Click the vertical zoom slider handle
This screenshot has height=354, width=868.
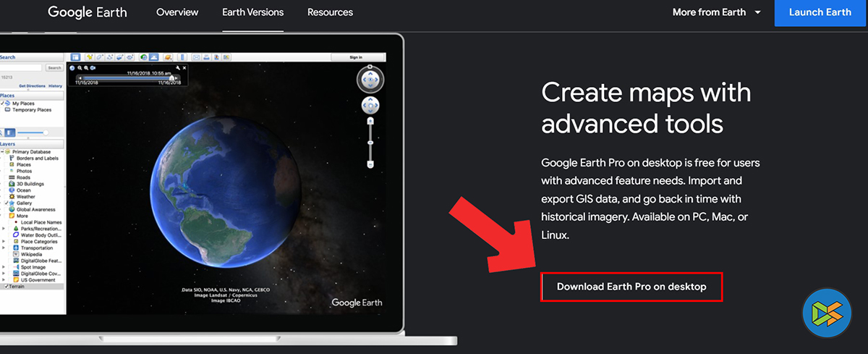coord(370,143)
